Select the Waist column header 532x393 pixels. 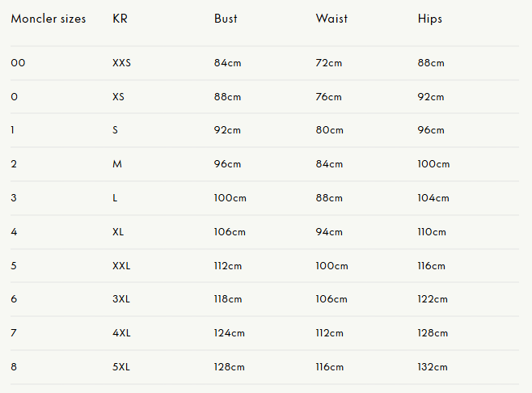pos(331,19)
